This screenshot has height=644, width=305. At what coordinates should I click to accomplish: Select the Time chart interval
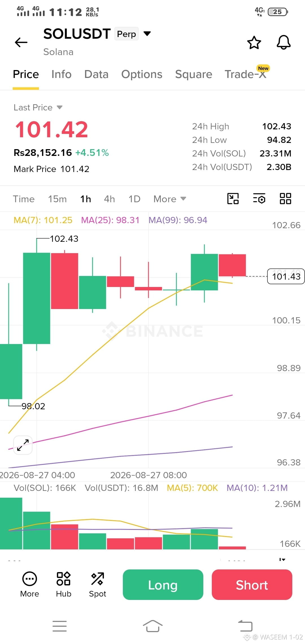coord(24,199)
